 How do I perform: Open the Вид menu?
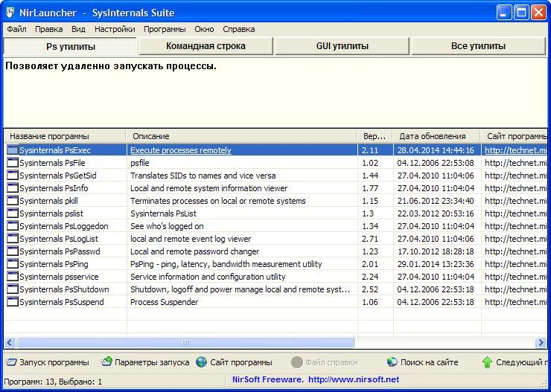click(78, 29)
